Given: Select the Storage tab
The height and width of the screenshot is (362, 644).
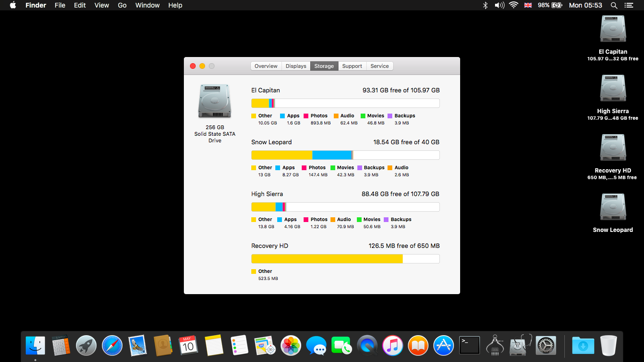Looking at the screenshot, I should click(324, 66).
